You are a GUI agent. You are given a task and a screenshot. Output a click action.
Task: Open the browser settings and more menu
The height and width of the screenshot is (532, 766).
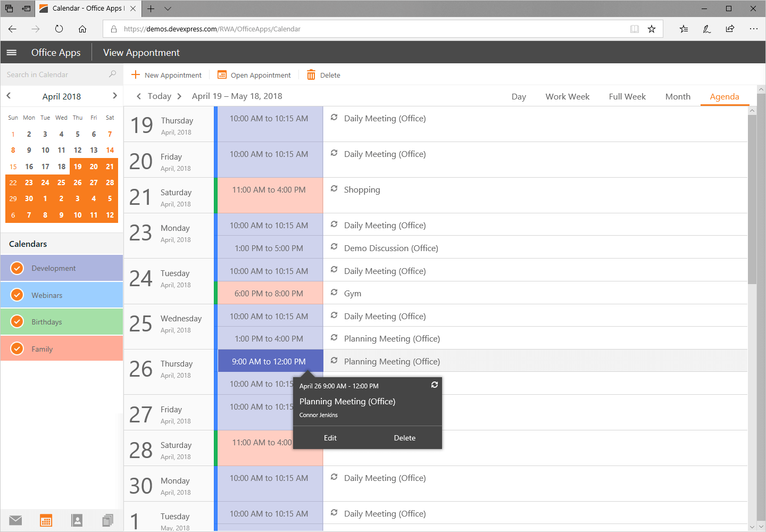(x=754, y=29)
